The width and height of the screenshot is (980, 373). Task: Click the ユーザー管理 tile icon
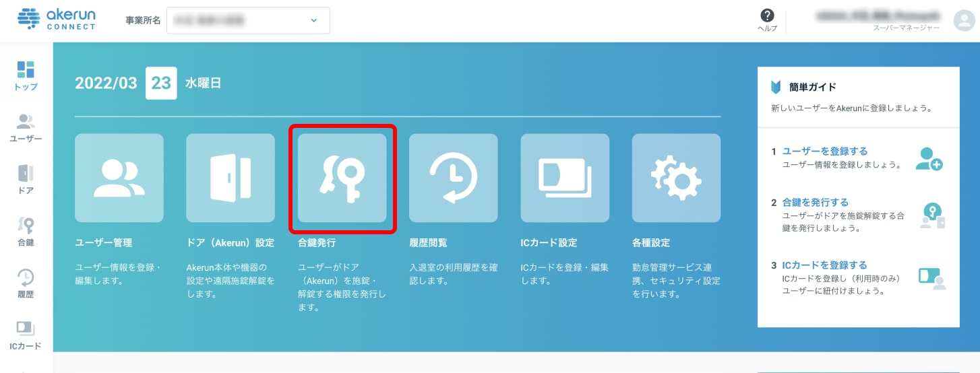119,178
